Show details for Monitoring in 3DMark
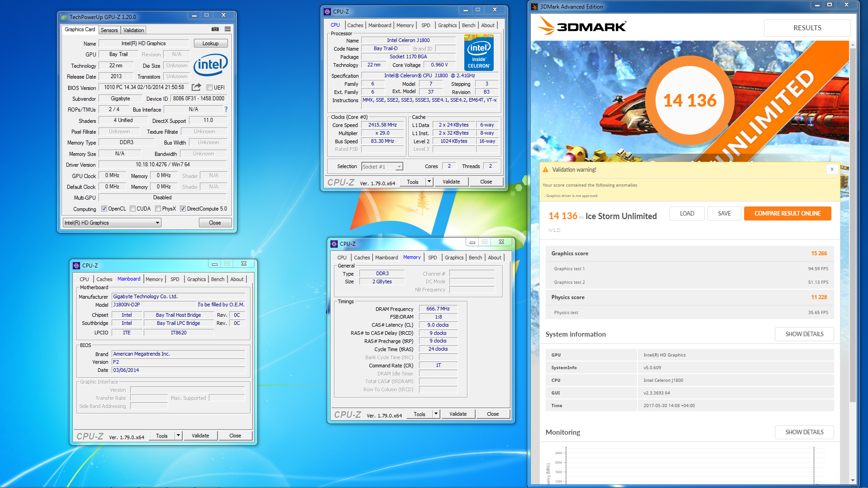The width and height of the screenshot is (868, 488). 804,432
